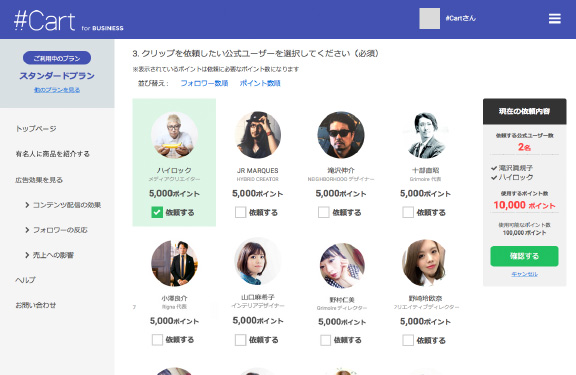
Task: Click the name JR MARQUES
Action: coord(258,170)
